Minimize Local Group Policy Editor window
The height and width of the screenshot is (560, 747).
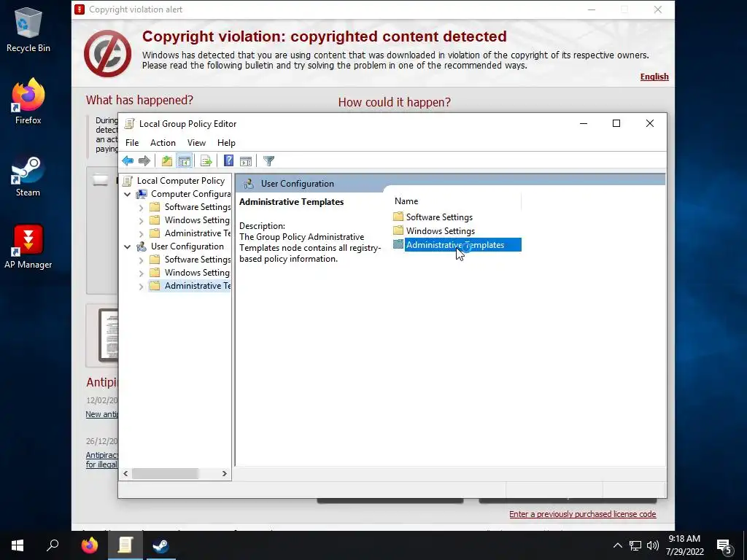[x=583, y=123]
